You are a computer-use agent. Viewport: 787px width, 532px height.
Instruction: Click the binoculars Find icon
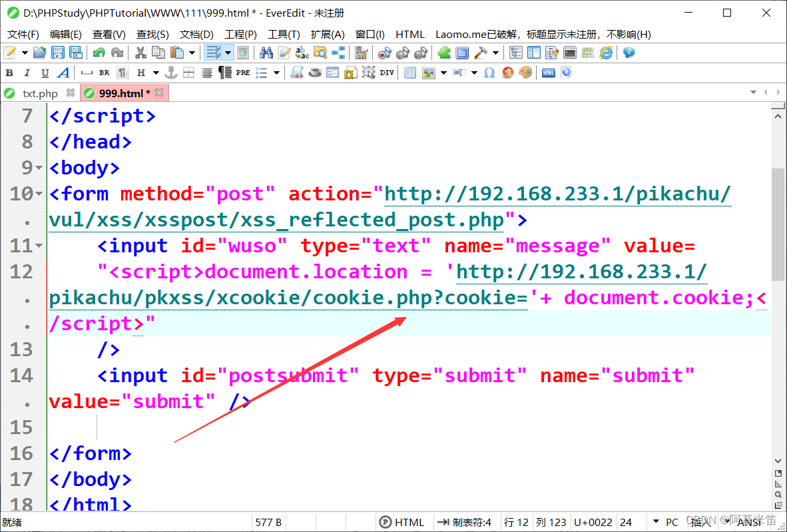[266, 53]
